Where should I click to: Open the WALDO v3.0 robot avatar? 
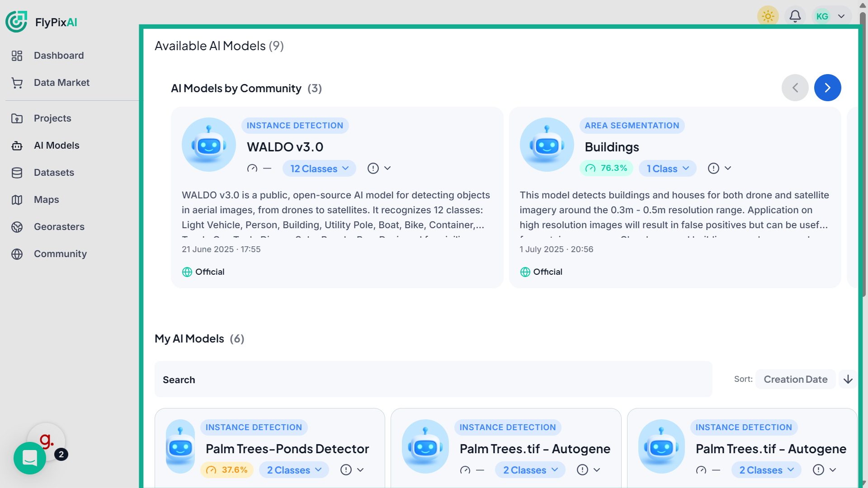click(x=209, y=145)
